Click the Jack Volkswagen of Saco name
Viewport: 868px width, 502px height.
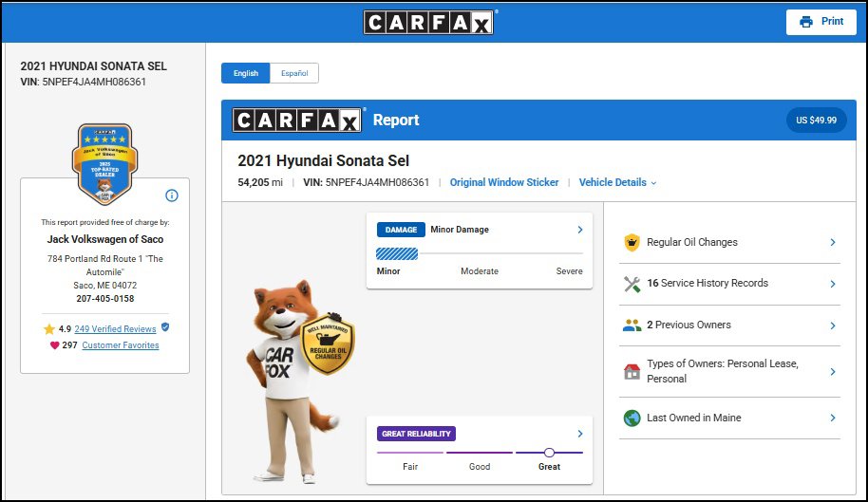105,239
